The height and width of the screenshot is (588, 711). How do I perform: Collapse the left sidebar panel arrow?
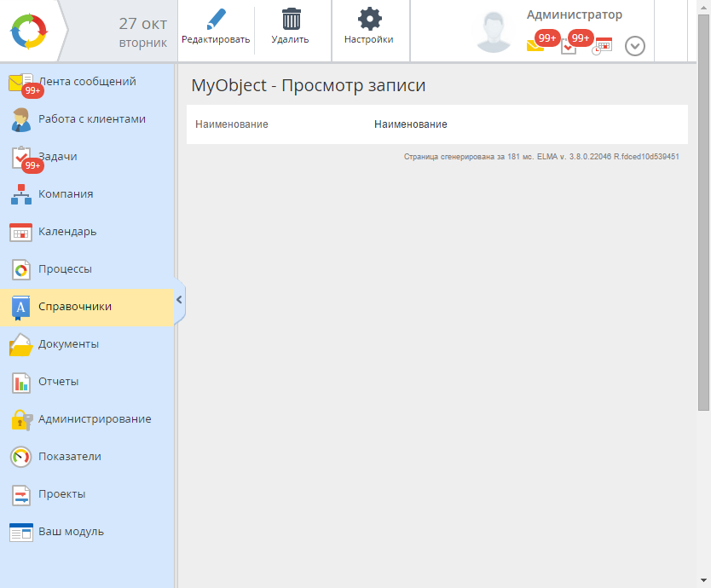pyautogui.click(x=179, y=300)
